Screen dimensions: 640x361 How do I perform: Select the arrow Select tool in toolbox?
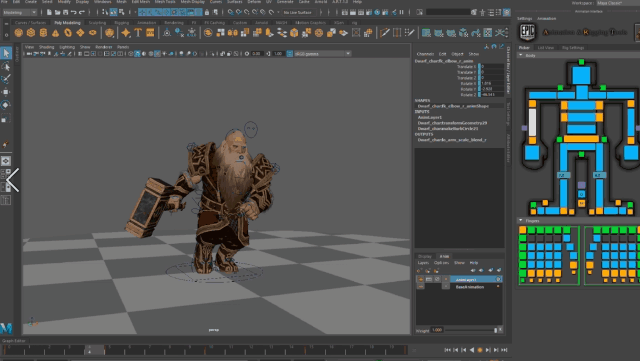6,53
